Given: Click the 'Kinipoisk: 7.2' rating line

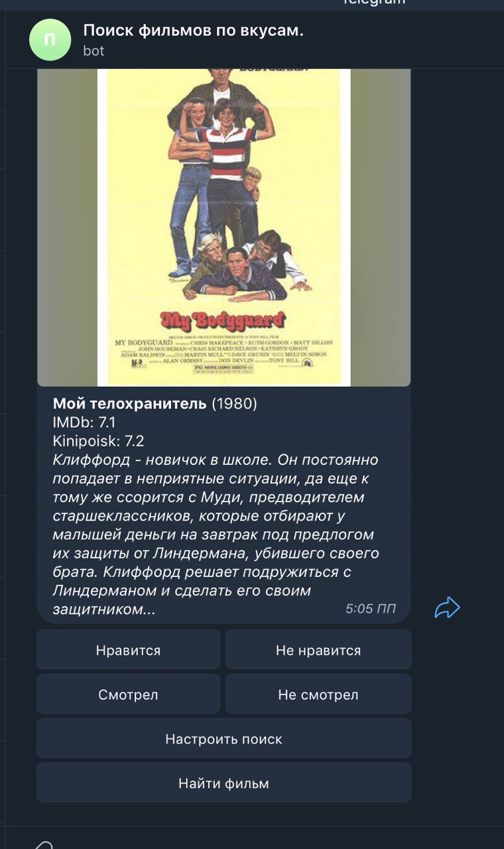Looking at the screenshot, I should pos(99,440).
